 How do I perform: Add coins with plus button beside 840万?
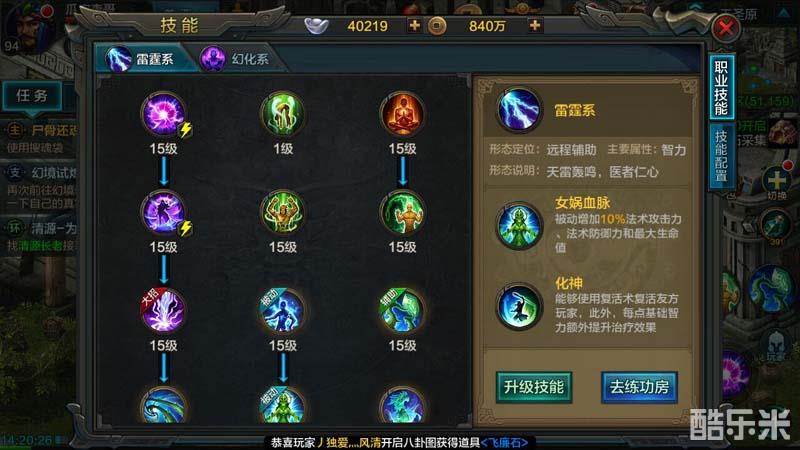[x=535, y=25]
